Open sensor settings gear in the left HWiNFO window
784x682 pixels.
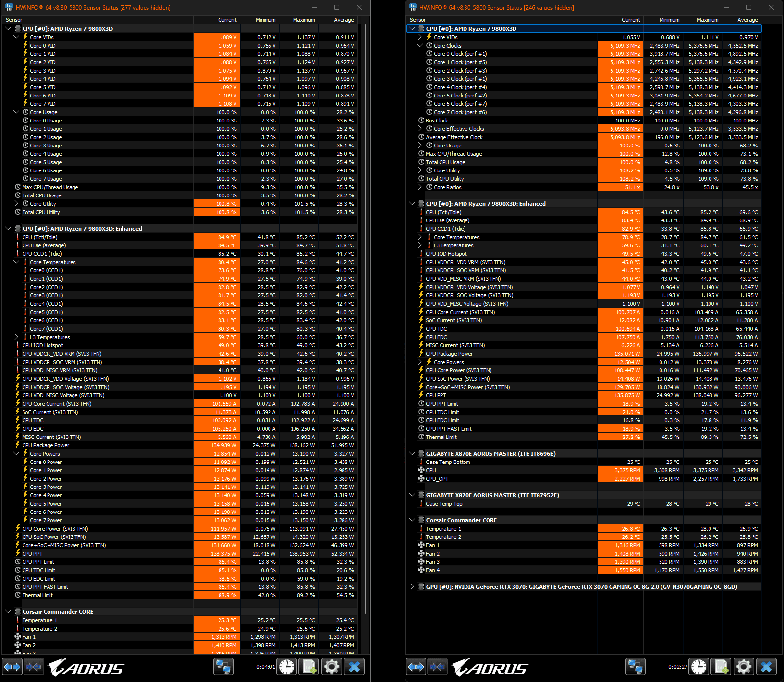click(x=332, y=667)
